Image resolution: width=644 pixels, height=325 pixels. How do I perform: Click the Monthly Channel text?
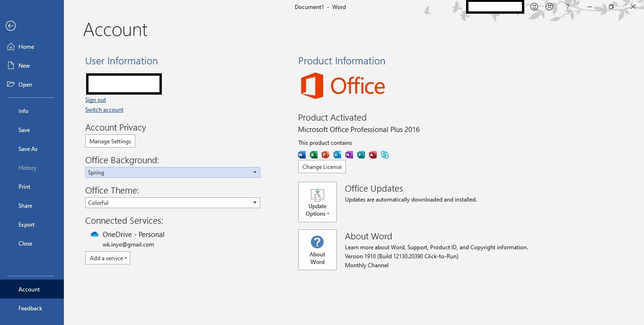pos(367,265)
